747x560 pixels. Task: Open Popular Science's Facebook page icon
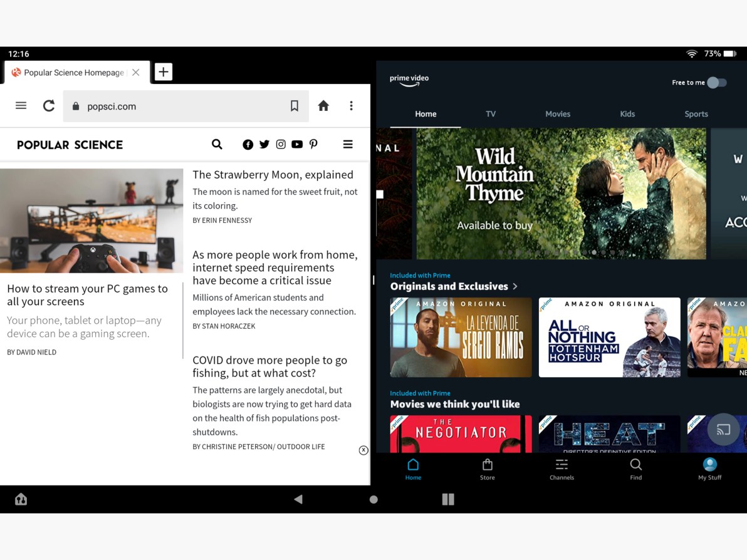(248, 144)
